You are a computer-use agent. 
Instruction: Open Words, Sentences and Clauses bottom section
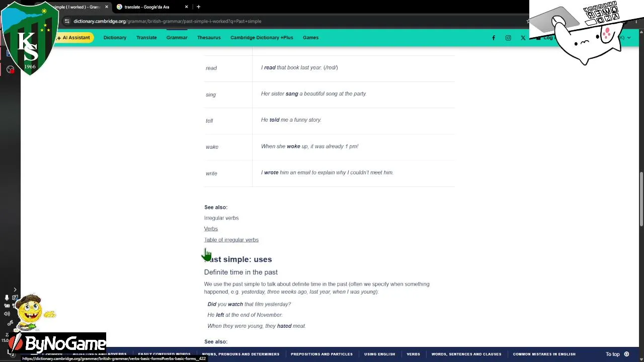[x=466, y=354]
